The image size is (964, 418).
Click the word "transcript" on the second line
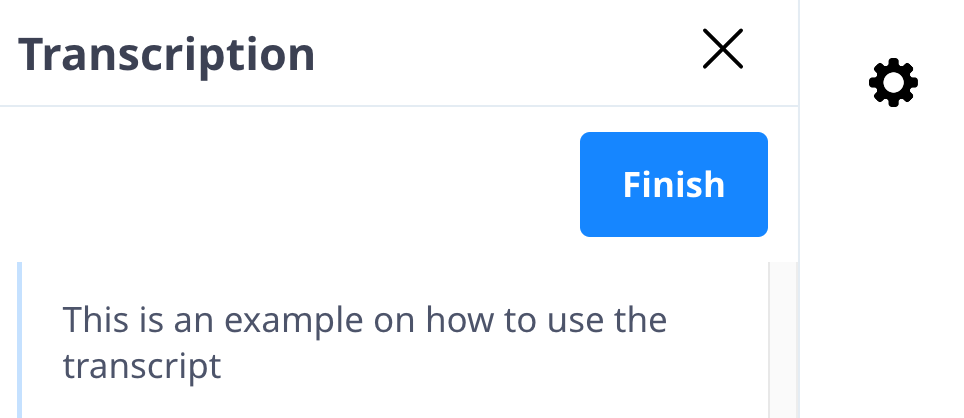coord(141,365)
